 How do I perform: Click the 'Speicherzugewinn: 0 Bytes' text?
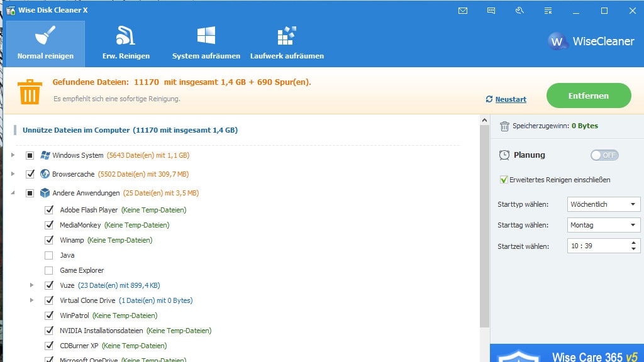(555, 126)
